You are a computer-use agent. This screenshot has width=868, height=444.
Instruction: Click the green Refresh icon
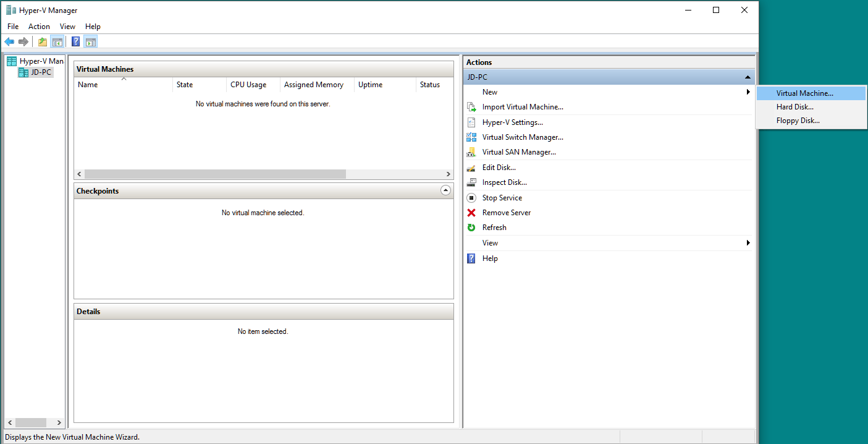[x=471, y=228]
